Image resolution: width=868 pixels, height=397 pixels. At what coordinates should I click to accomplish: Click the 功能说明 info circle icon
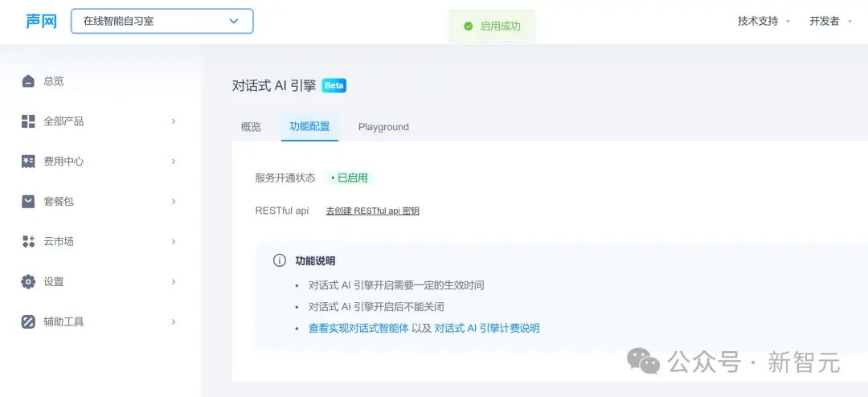click(x=280, y=261)
